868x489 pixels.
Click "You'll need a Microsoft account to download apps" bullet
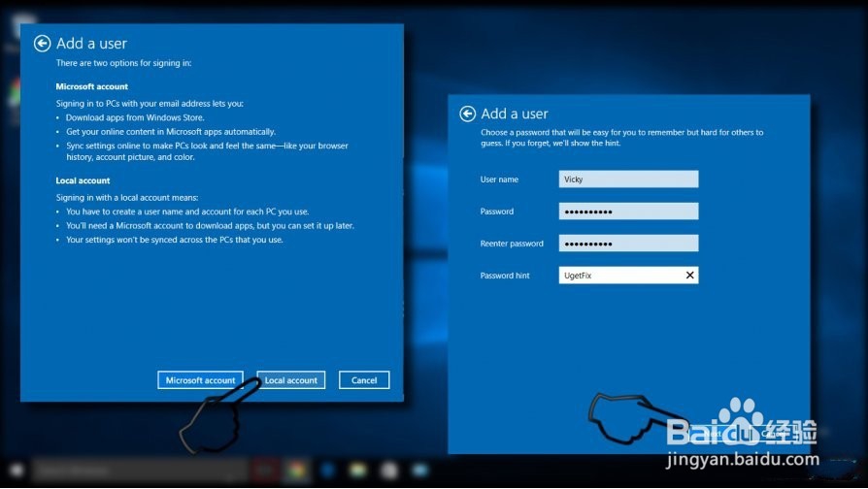pyautogui.click(x=211, y=226)
